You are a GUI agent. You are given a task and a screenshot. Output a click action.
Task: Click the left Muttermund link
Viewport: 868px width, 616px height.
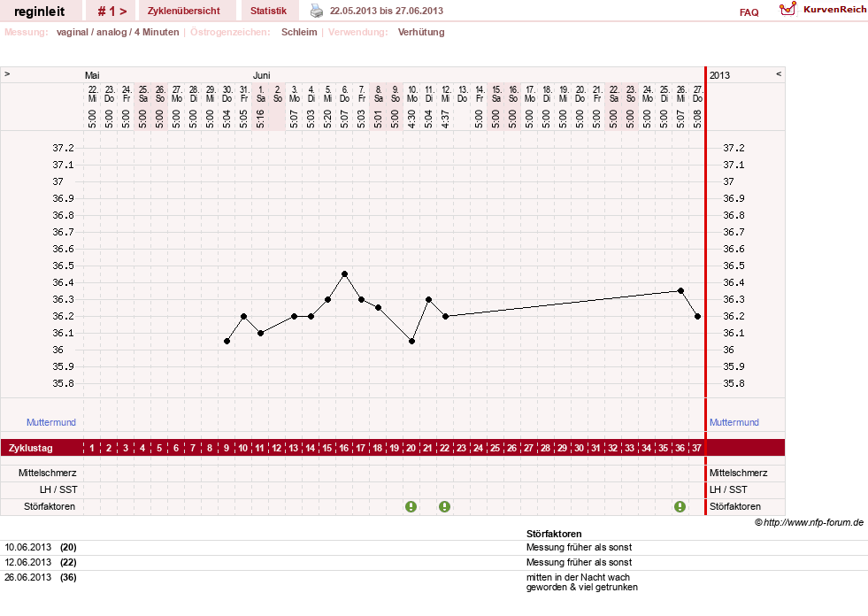click(51, 422)
